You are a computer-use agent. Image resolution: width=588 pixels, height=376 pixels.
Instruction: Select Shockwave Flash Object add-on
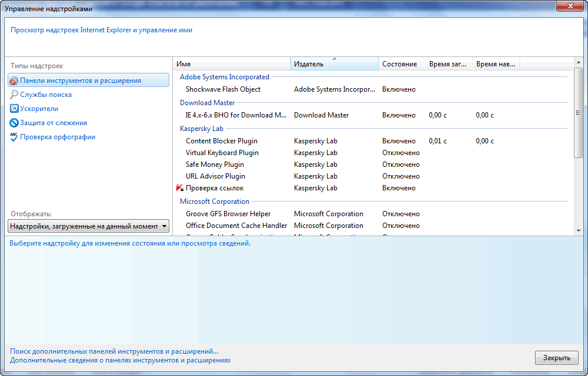point(223,89)
